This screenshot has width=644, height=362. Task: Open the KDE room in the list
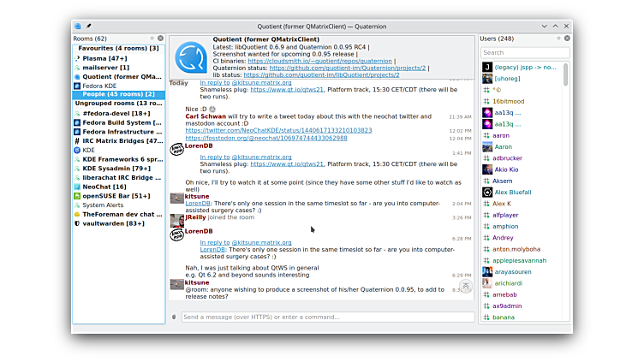click(x=89, y=150)
